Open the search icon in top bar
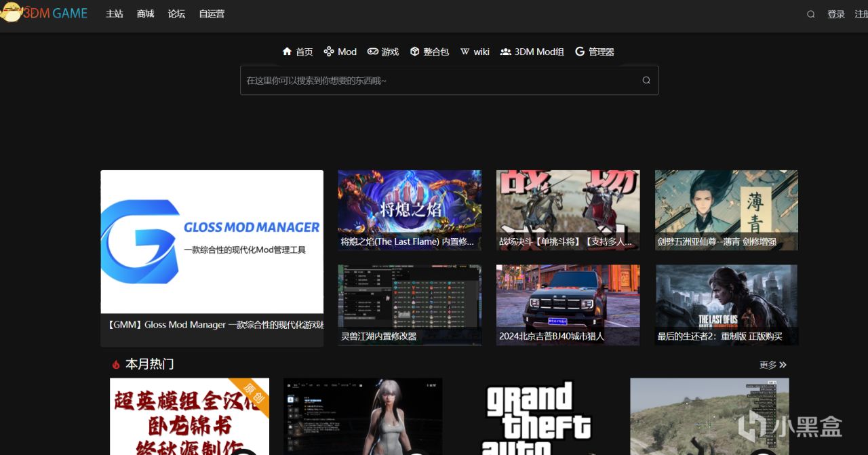This screenshot has width=868, height=455. point(810,14)
